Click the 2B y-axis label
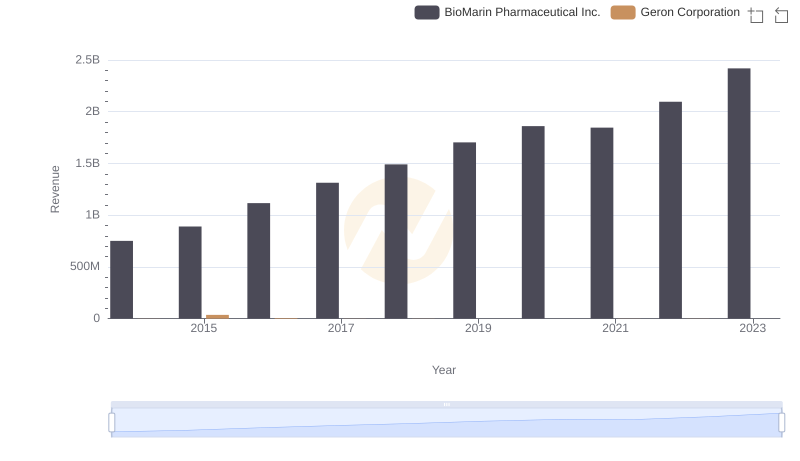Screen dimensions: 800x461 [92, 111]
